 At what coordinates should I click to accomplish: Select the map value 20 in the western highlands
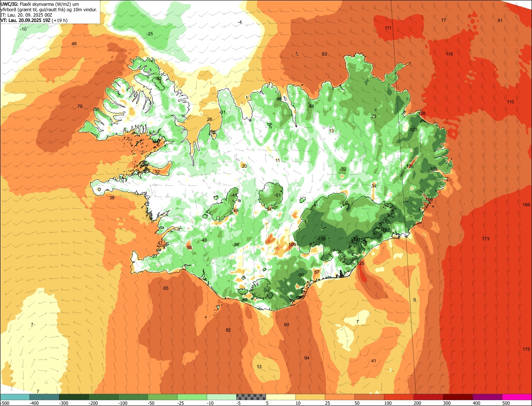[244, 166]
